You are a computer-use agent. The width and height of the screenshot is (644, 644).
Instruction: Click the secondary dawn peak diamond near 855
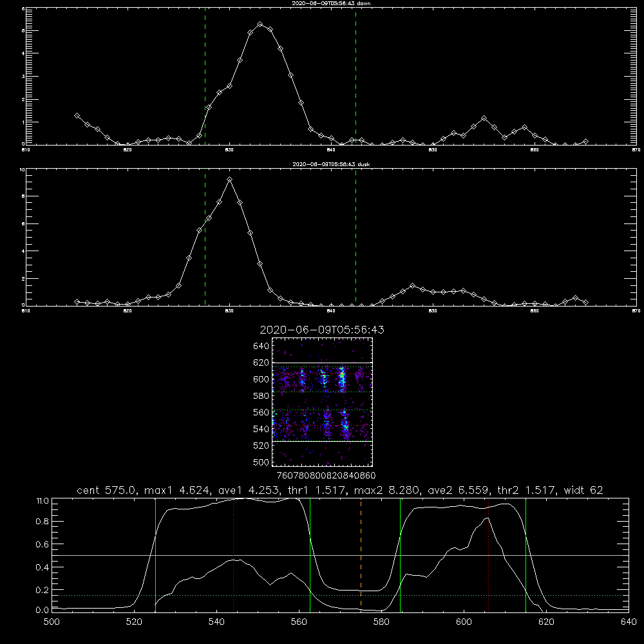pyautogui.click(x=484, y=118)
